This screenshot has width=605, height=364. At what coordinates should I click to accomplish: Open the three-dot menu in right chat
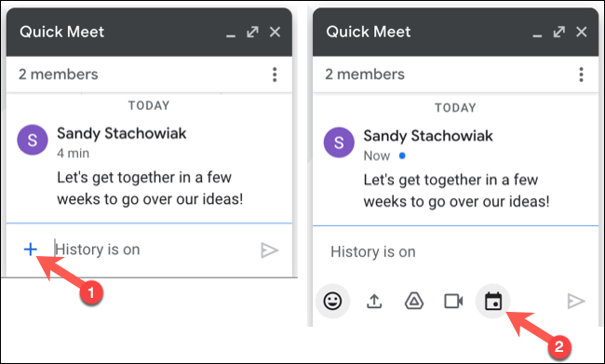[581, 74]
